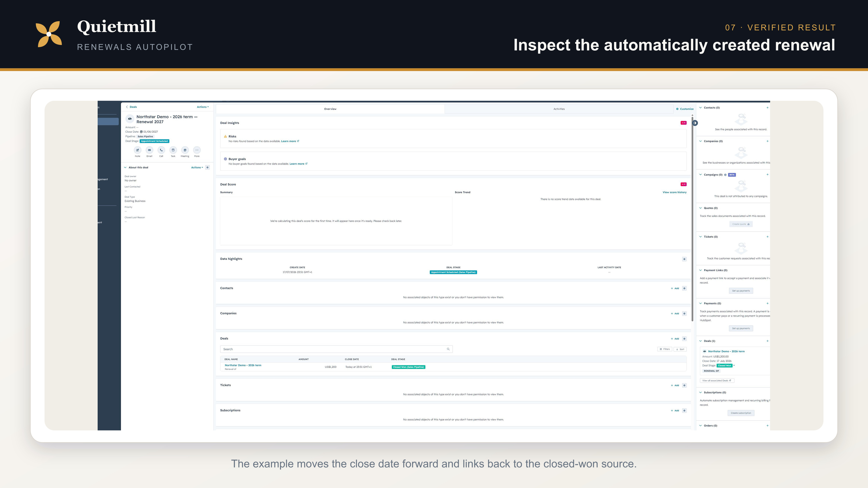Collapse the Payments sidebar section
Screen dimensions: 868x488
[701, 303]
